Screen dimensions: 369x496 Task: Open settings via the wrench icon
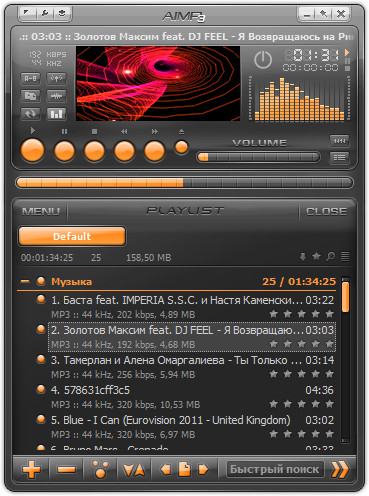click(45, 13)
